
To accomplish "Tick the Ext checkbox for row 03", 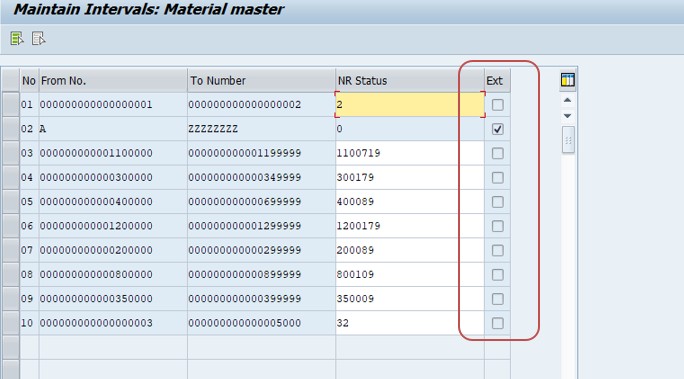I will click(x=497, y=153).
